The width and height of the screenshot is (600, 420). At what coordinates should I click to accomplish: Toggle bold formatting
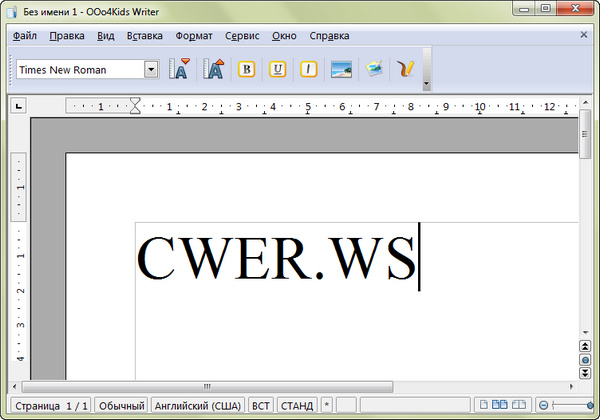click(245, 69)
